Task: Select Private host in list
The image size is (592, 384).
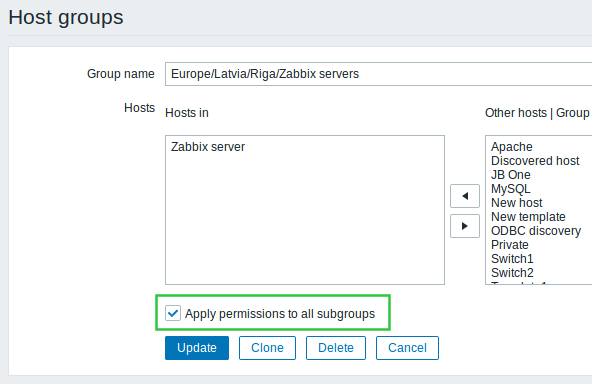Action: tap(510, 245)
